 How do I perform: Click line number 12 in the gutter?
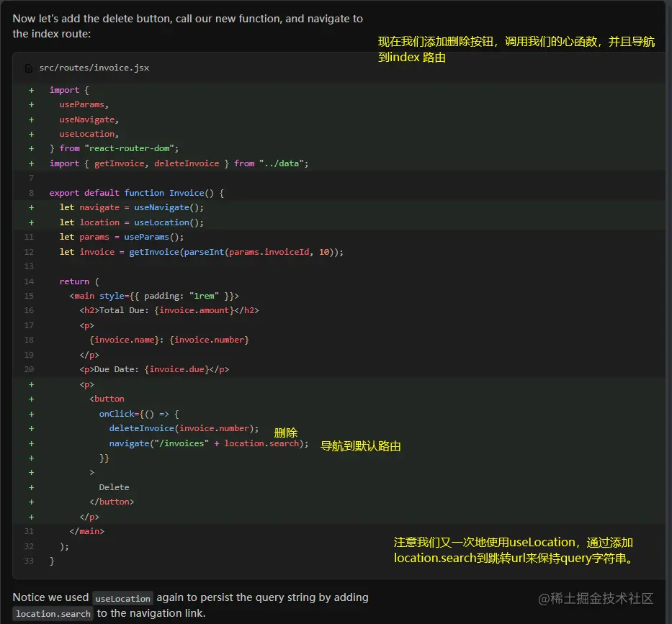pos(29,252)
